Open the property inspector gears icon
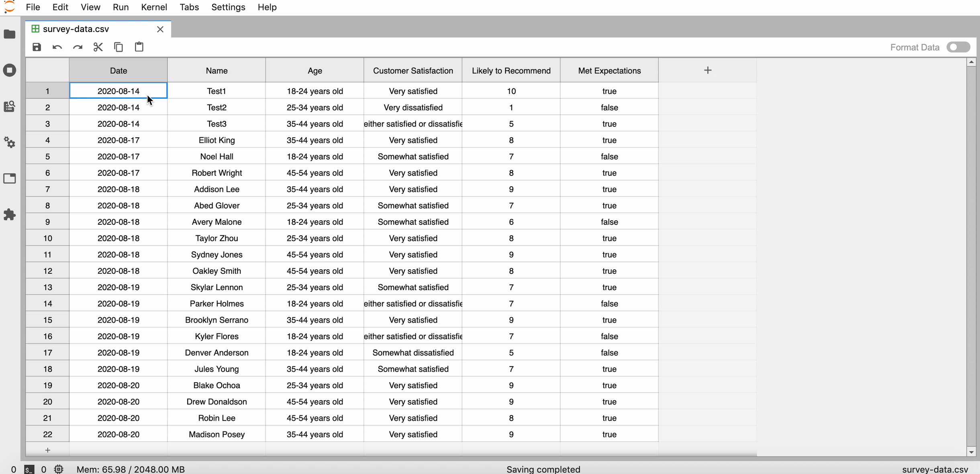Image resolution: width=980 pixels, height=474 pixels. point(10,142)
